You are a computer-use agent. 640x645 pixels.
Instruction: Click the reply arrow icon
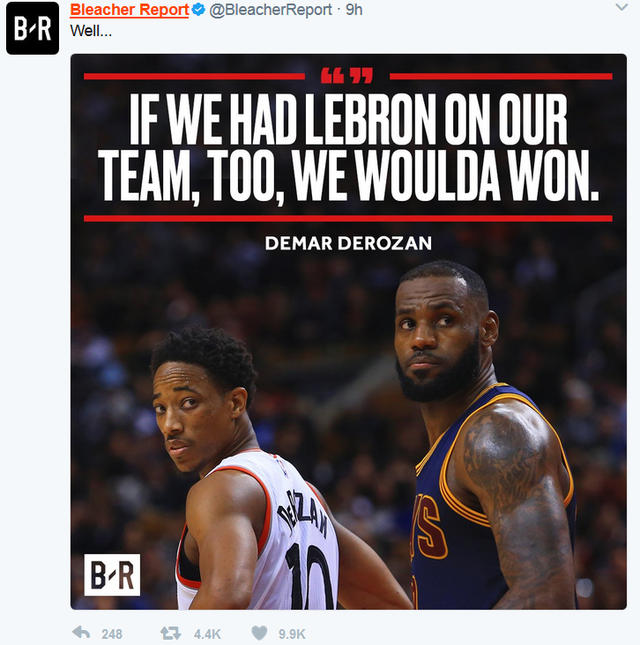[x=81, y=633]
